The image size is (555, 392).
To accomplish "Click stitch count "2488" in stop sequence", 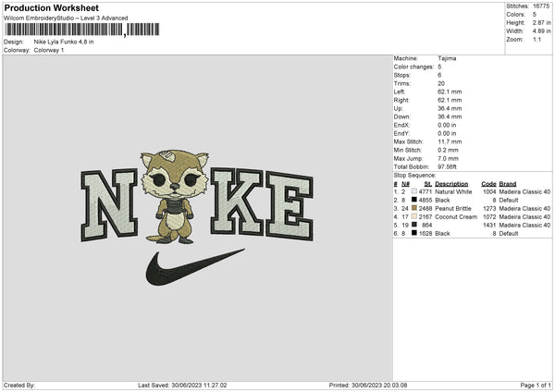I will pos(425,208).
